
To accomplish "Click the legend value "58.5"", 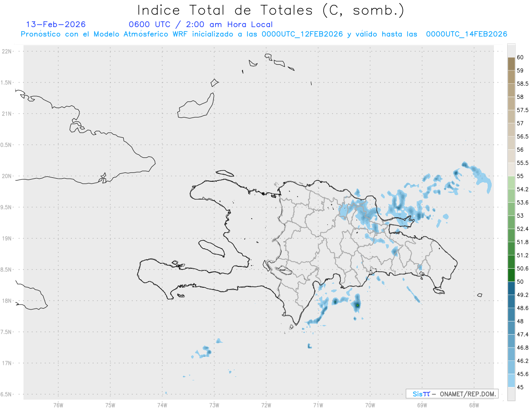I will click(522, 84).
